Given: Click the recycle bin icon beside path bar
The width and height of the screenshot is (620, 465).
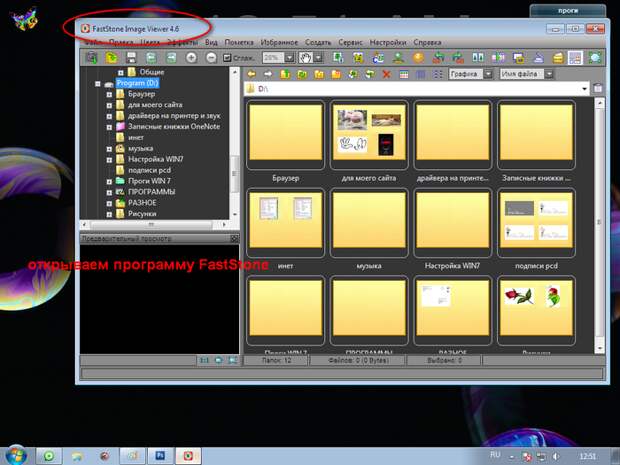Looking at the screenshot, I should click(598, 89).
